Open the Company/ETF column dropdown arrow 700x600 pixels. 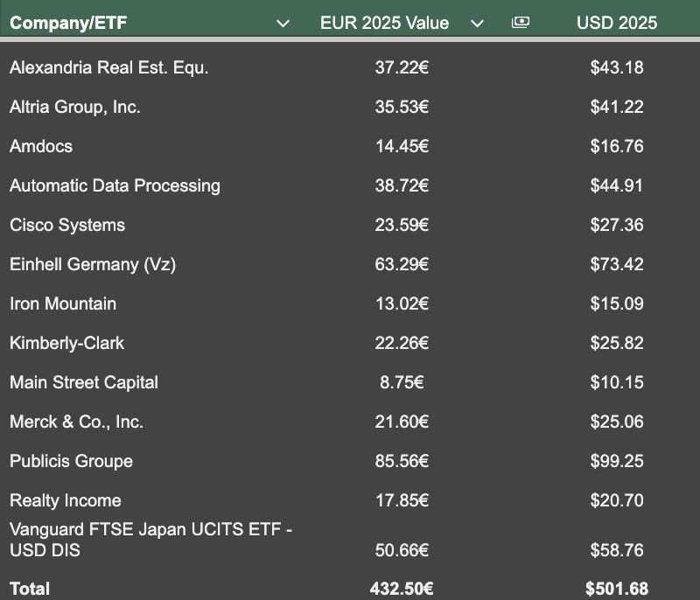coord(283,24)
